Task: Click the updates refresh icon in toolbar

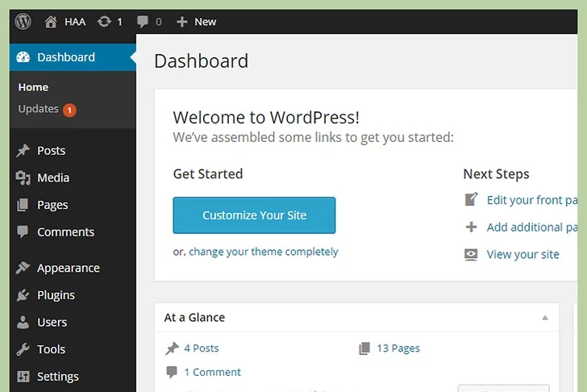Action: coord(104,22)
